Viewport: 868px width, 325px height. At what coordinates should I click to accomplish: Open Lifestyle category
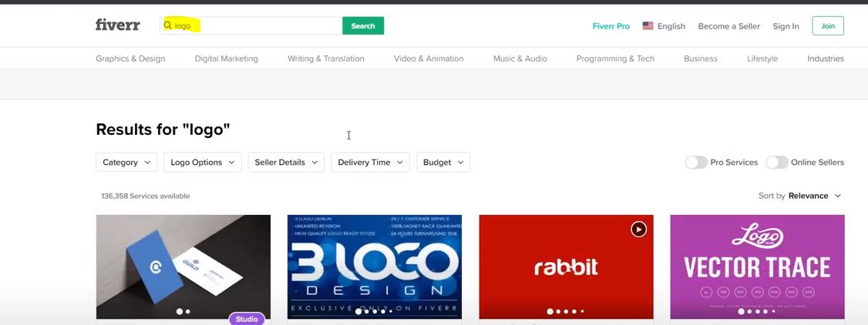[762, 59]
